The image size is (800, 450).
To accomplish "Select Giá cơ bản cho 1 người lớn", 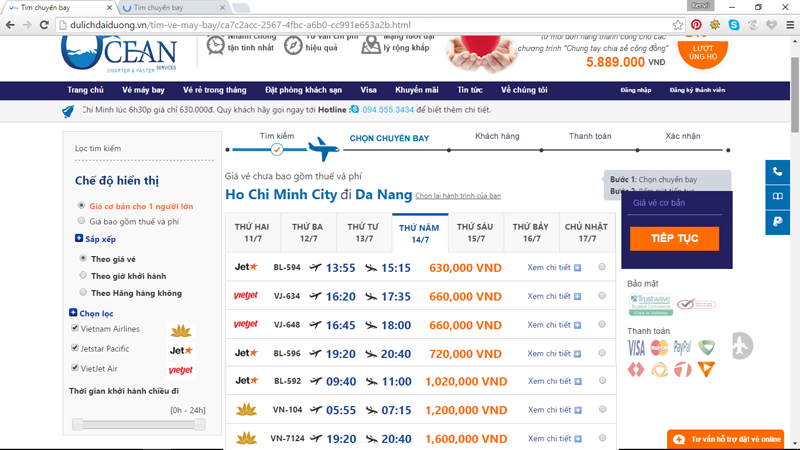I will (x=81, y=206).
